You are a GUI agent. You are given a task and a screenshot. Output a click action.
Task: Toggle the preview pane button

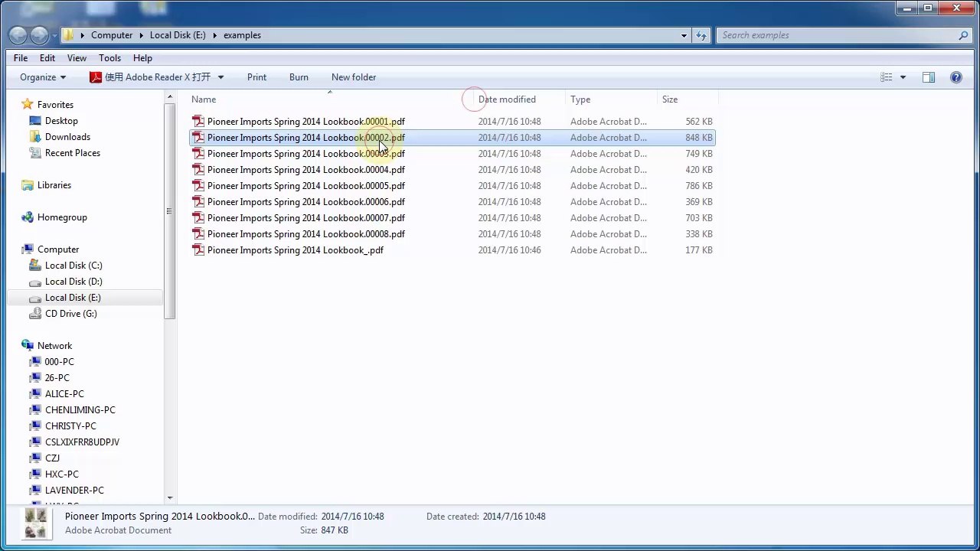929,77
